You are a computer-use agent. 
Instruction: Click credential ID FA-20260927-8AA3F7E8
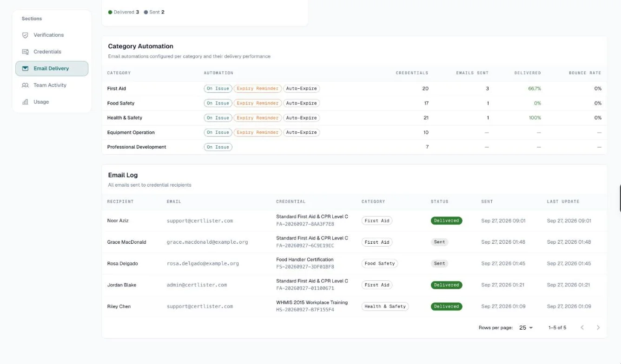click(x=305, y=224)
